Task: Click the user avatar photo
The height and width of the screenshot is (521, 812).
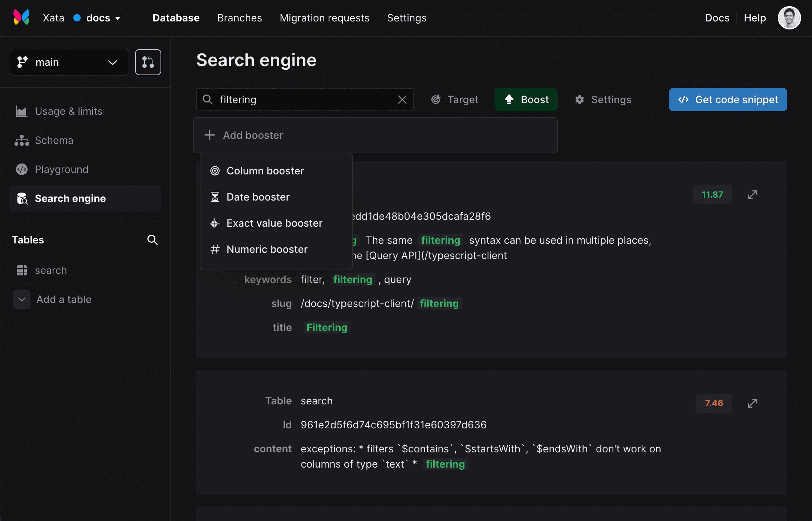Action: pyautogui.click(x=789, y=17)
